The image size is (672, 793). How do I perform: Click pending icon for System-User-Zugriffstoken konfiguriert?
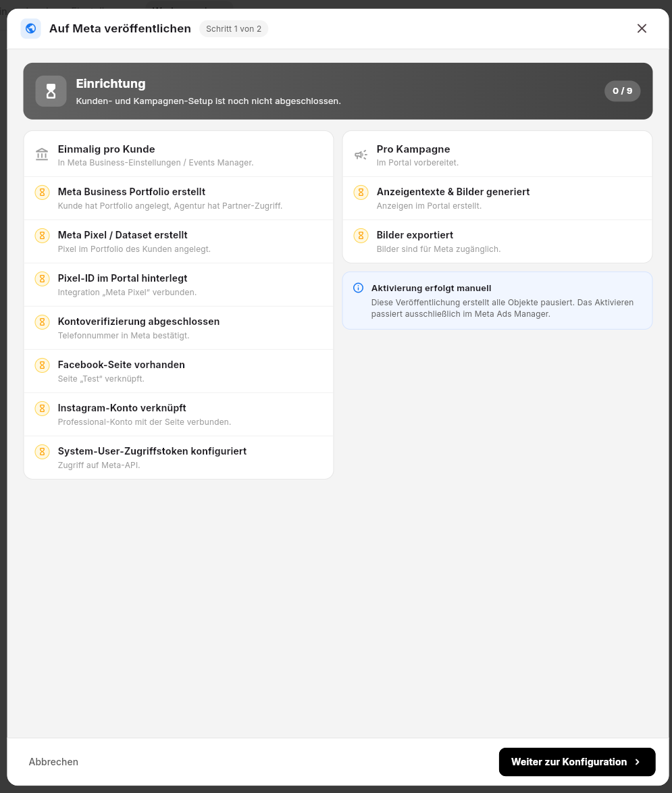click(x=42, y=452)
